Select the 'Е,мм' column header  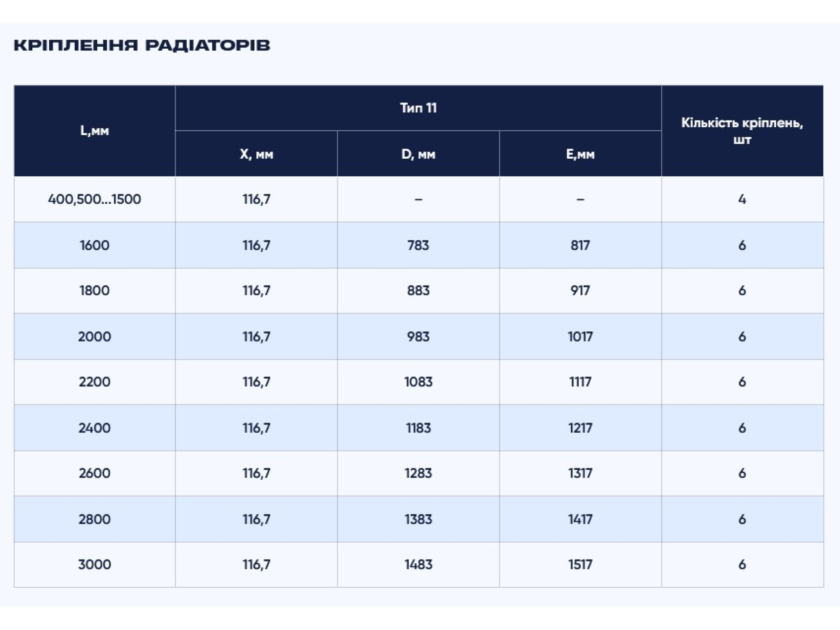[x=580, y=154]
